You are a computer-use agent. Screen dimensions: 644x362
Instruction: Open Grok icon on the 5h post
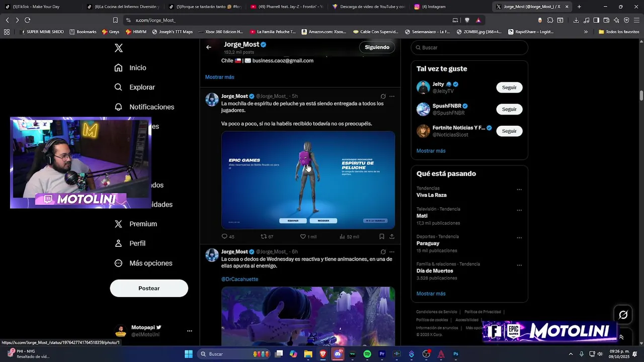click(x=383, y=96)
